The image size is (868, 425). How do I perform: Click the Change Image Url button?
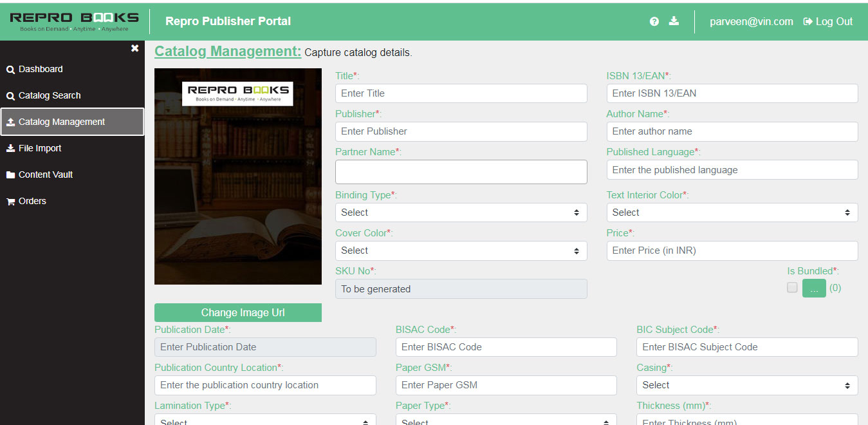pos(237,312)
